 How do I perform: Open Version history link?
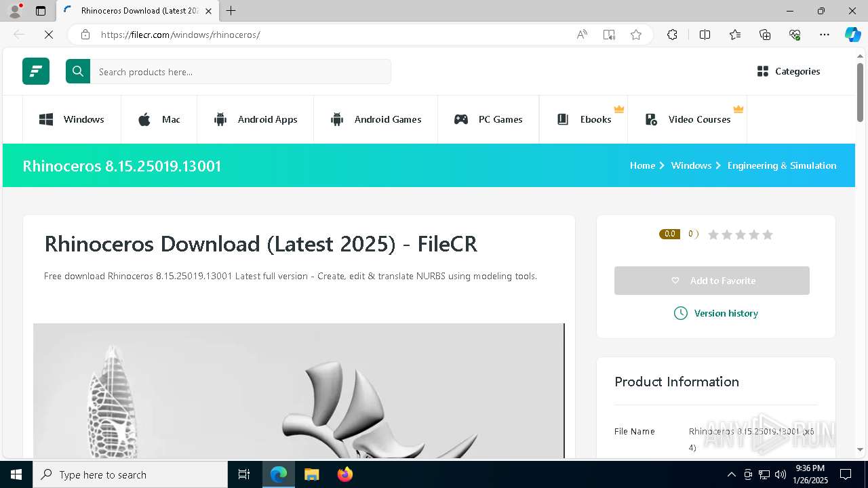(726, 313)
